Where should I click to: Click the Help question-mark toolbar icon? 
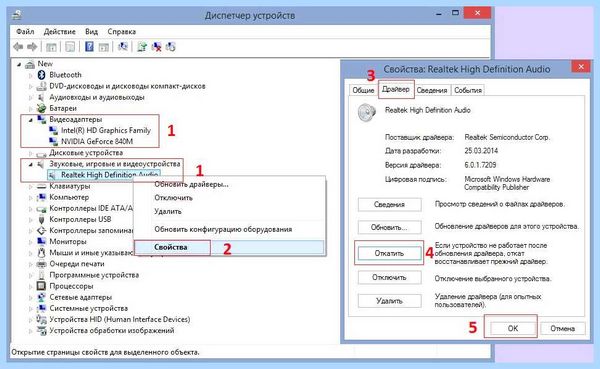point(89,47)
